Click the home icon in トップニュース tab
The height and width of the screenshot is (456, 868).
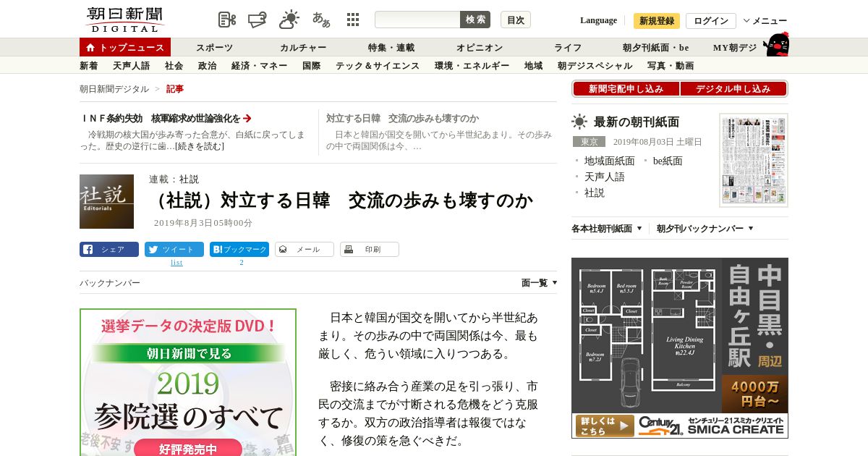(x=90, y=48)
